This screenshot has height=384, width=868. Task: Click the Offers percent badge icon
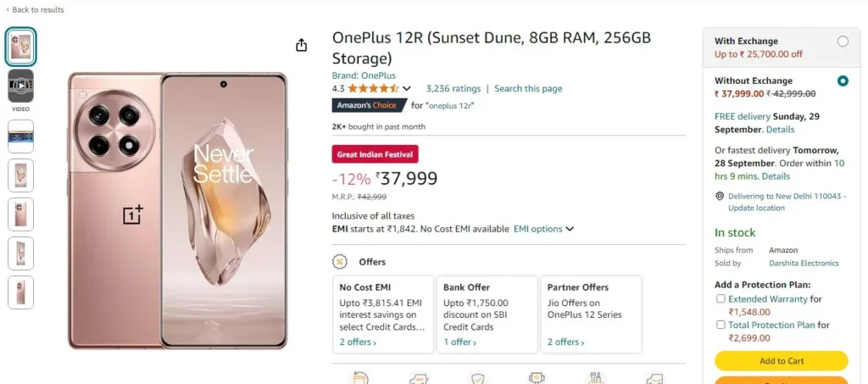339,262
